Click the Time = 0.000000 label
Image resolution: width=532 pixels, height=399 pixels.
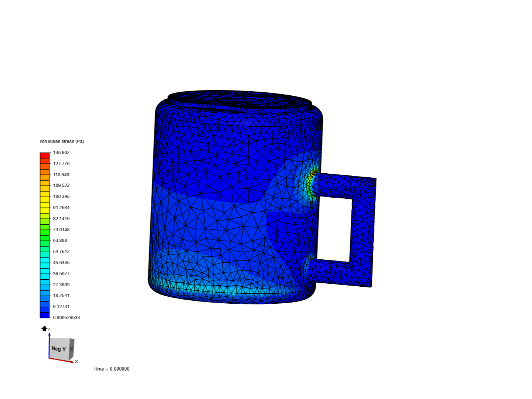pos(112,369)
